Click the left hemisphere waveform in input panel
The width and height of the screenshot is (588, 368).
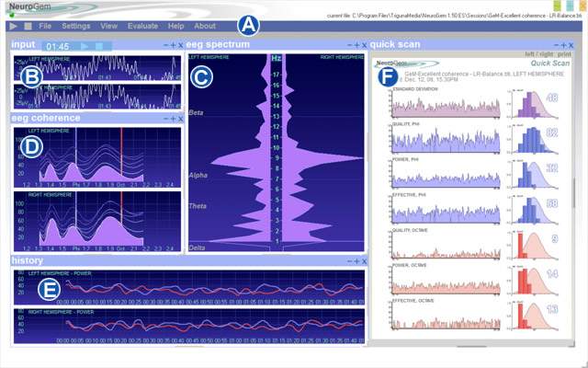(x=97, y=68)
